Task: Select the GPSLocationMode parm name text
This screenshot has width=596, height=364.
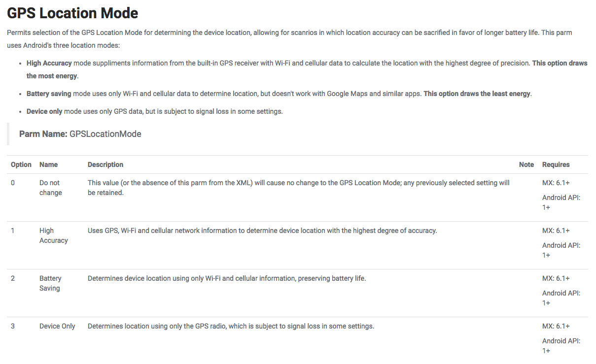Action: tap(105, 134)
